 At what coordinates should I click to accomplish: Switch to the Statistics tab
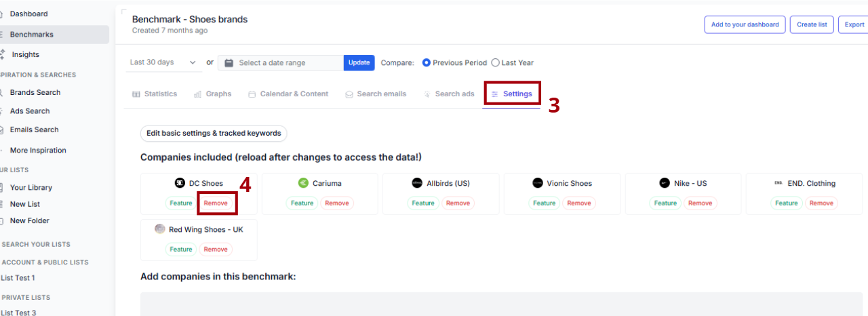coord(155,94)
